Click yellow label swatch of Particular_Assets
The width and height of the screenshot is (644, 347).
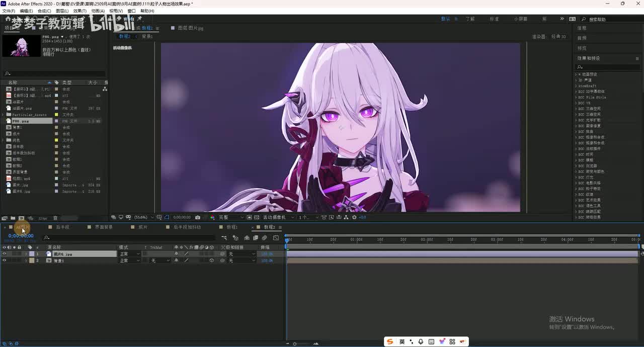tap(56, 115)
